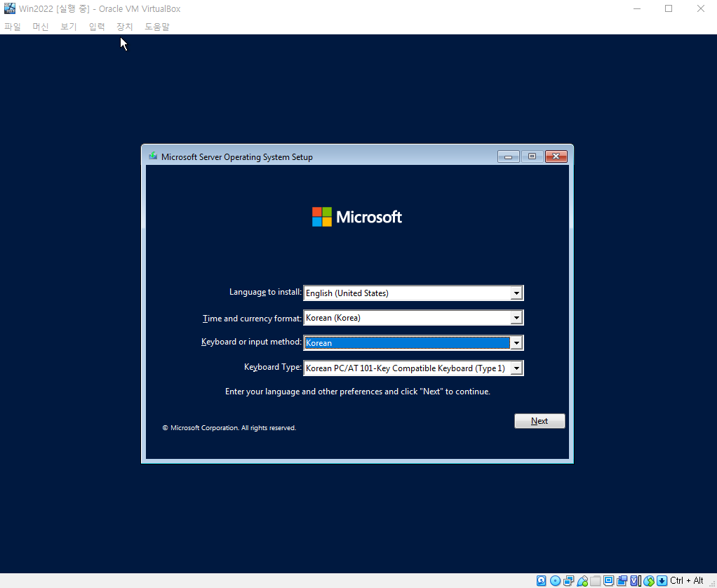Open the 도움말 menu
The width and height of the screenshot is (717, 588).
pos(157,27)
